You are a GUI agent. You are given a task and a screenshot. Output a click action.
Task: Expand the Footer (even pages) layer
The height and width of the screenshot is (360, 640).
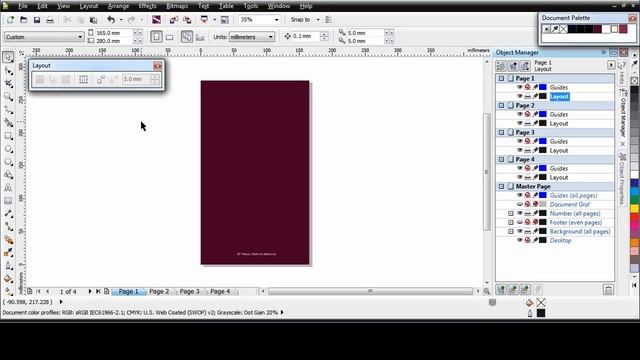click(x=511, y=222)
